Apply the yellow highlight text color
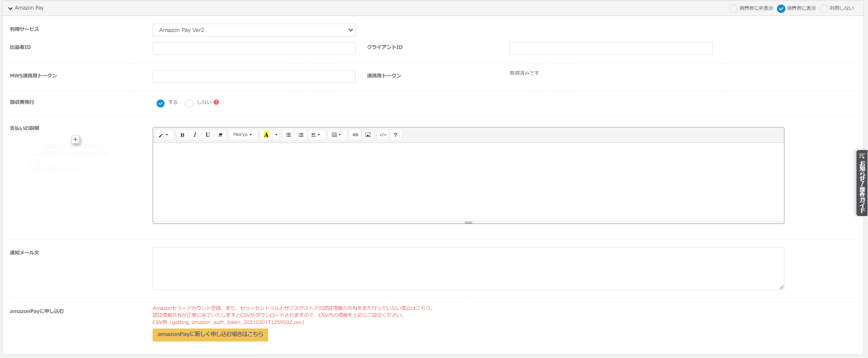Screen dimensions: 868x358 (266, 135)
